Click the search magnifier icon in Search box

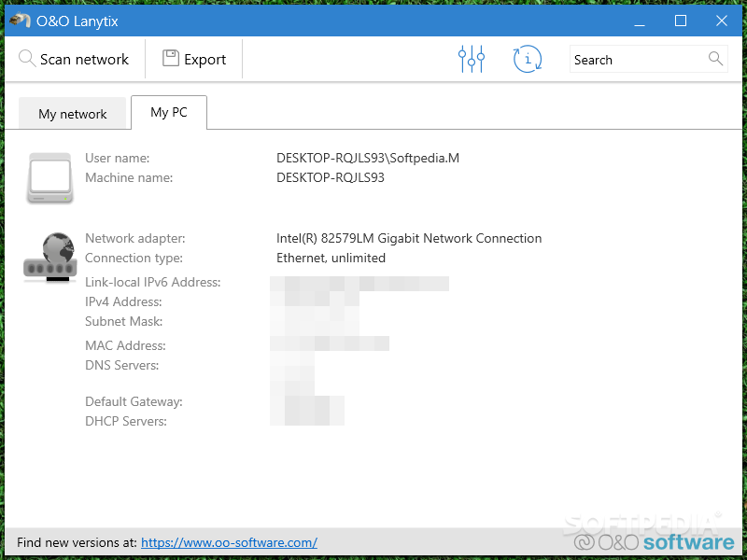tap(715, 59)
